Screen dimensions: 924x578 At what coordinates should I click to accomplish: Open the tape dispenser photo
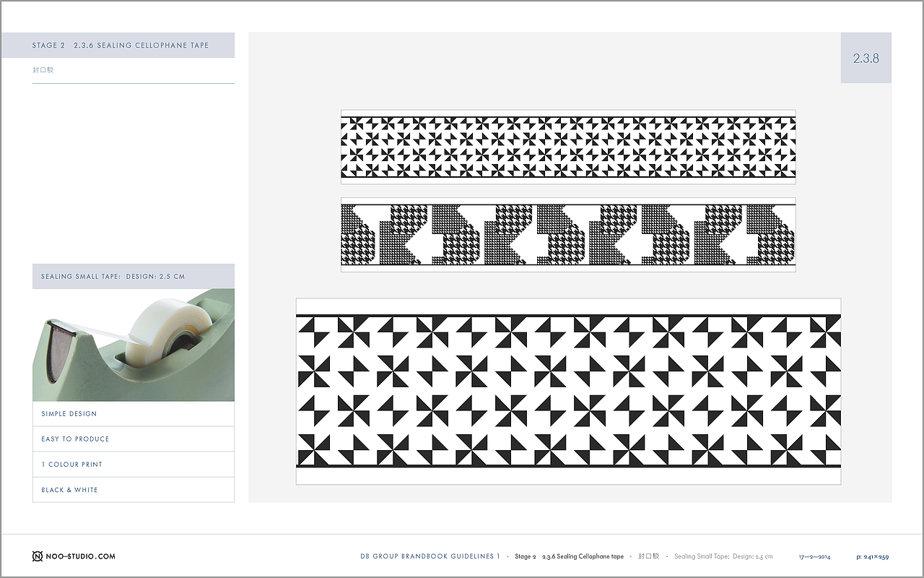134,345
